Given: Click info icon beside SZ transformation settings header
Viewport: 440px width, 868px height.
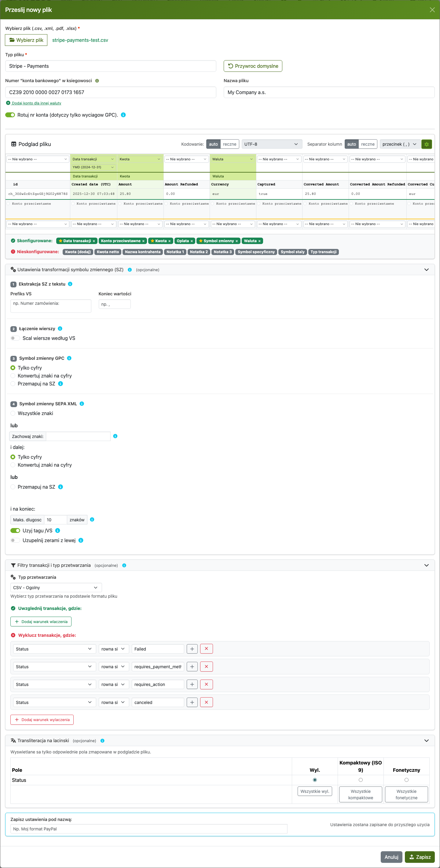Looking at the screenshot, I should click(x=130, y=270).
